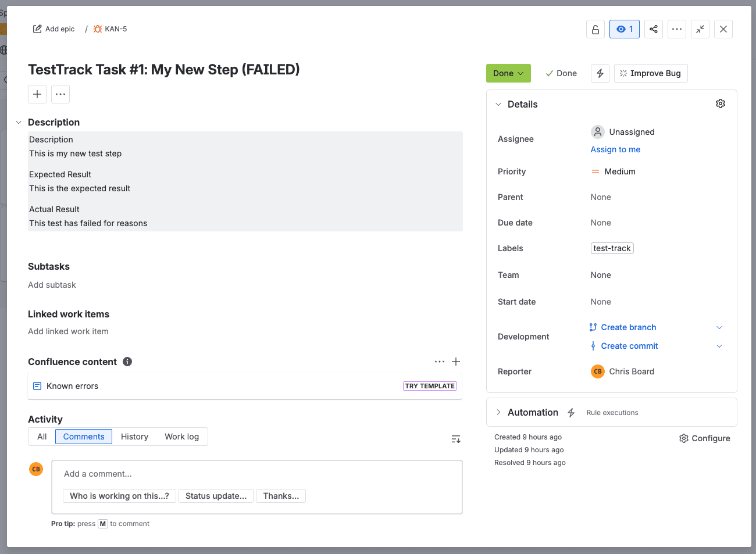This screenshot has height=554, width=756.
Task: Click the lightning bolt automation actions icon
Action: click(x=600, y=73)
